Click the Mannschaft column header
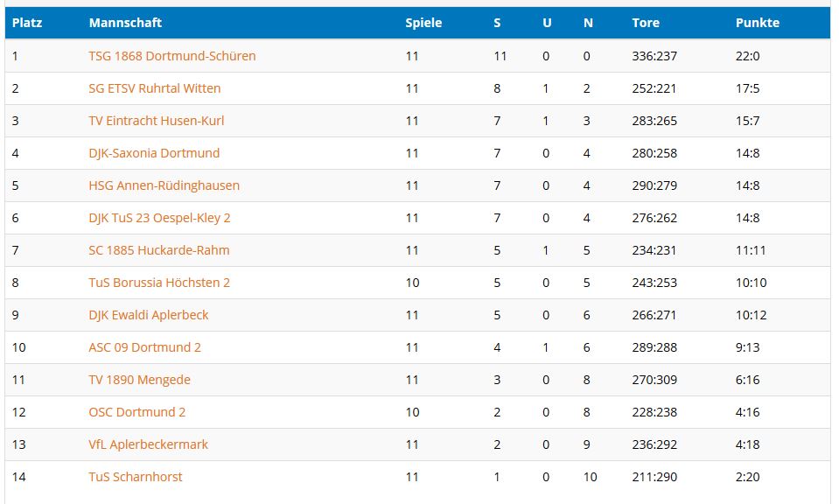 coord(125,23)
